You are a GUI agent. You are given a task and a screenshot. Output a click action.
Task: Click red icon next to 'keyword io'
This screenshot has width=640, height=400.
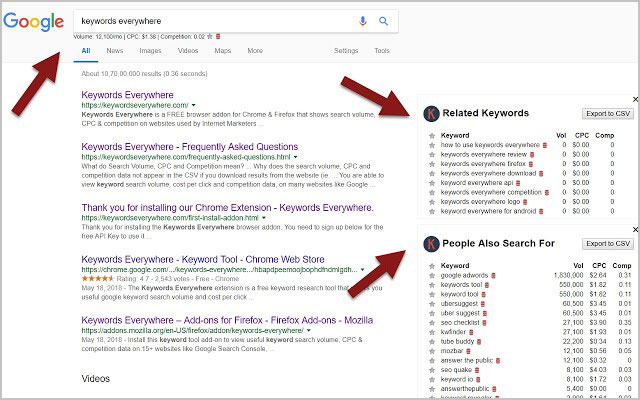click(478, 380)
